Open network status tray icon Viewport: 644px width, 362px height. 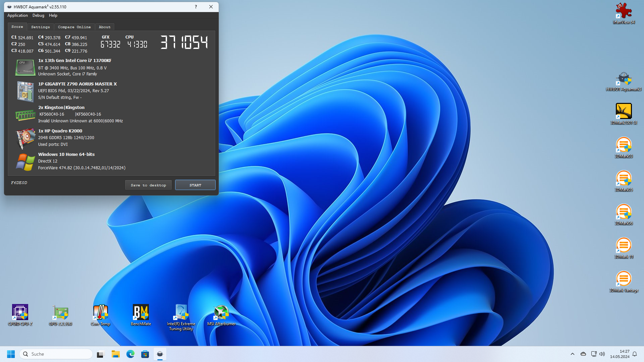594,354
